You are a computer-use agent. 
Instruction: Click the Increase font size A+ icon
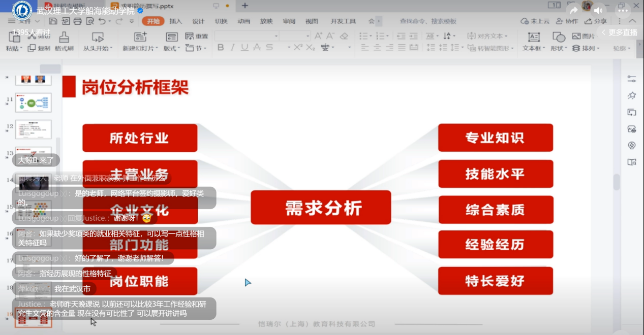coord(319,36)
